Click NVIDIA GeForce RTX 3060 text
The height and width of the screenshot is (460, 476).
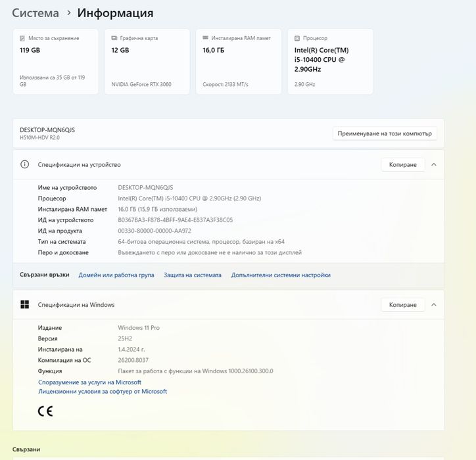pyautogui.click(x=141, y=84)
